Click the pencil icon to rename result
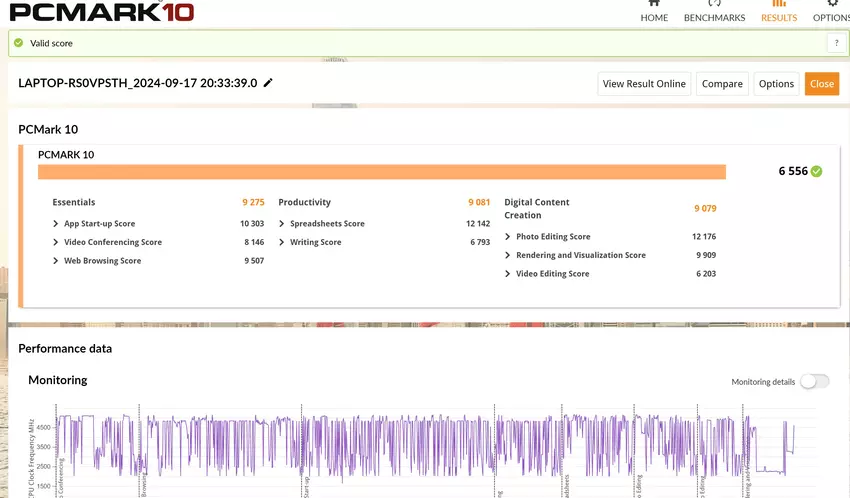The height and width of the screenshot is (498, 850). pos(268,83)
